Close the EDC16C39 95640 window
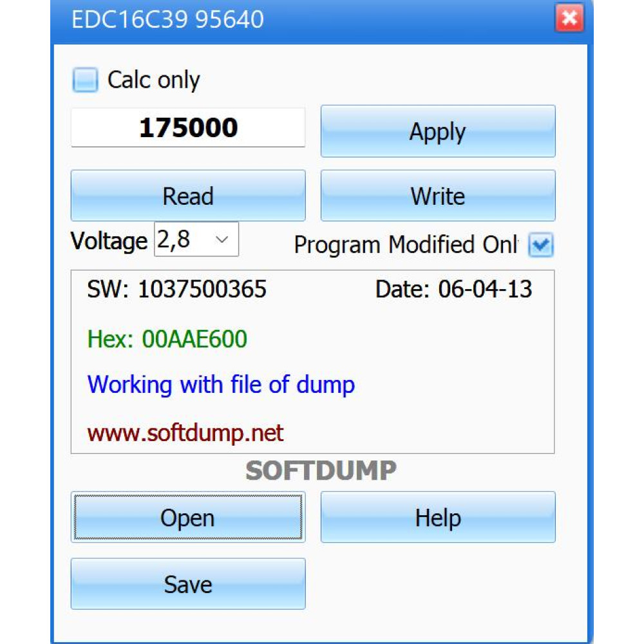 coord(569,17)
